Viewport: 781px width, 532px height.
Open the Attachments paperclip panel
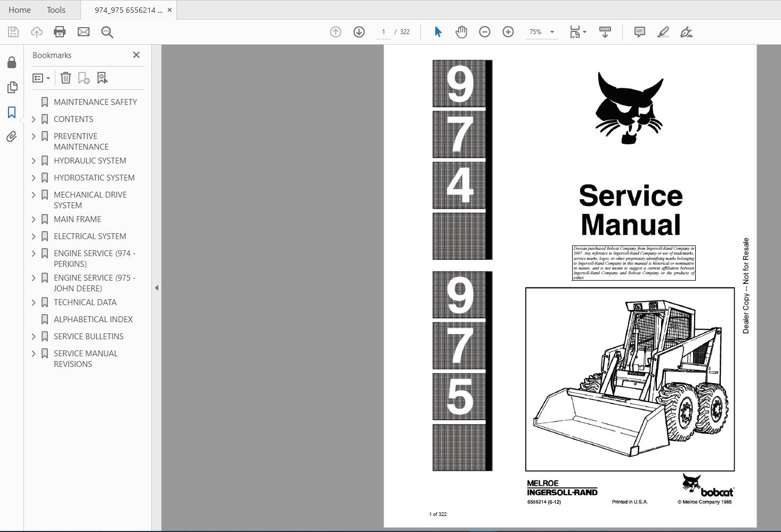point(12,137)
